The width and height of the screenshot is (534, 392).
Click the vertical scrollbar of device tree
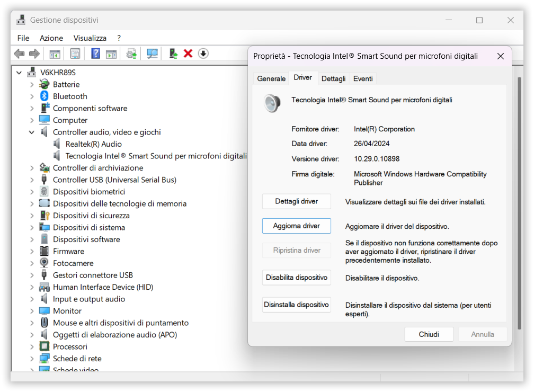tap(519, 203)
